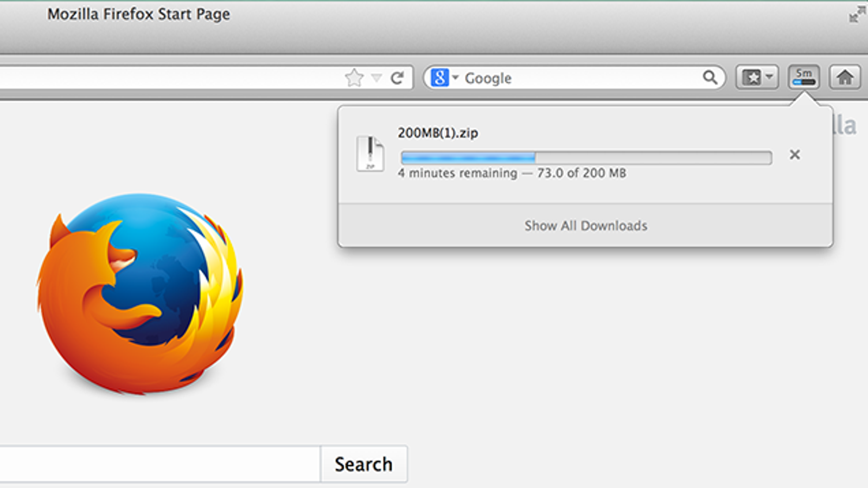Open the URL bar history dropdown arrow
This screenshot has width=868, height=488.
click(376, 78)
